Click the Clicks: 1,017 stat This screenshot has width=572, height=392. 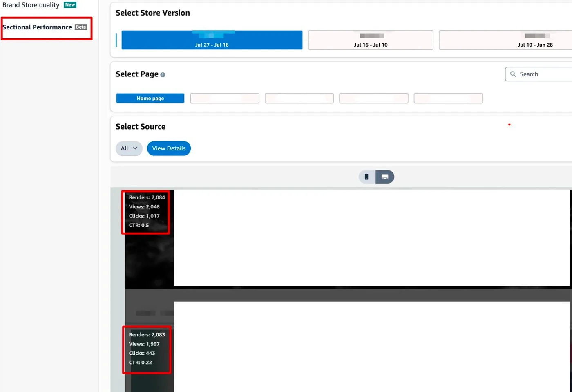pos(144,216)
